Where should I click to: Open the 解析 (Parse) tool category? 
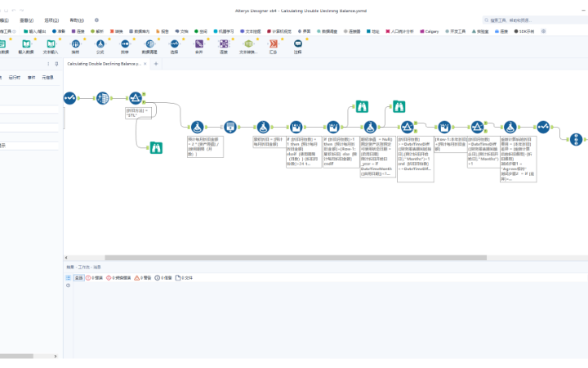[x=97, y=32]
